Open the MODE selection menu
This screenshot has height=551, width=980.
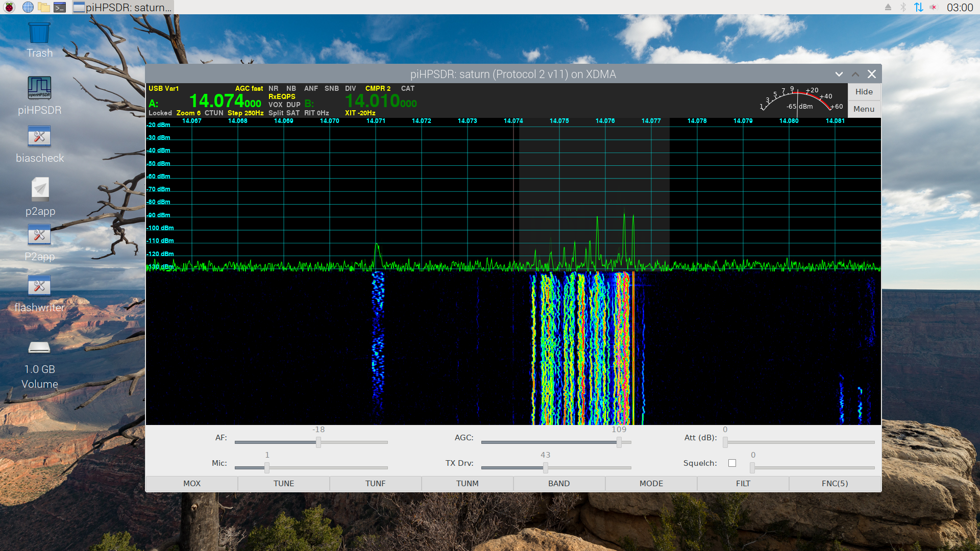coord(651,484)
